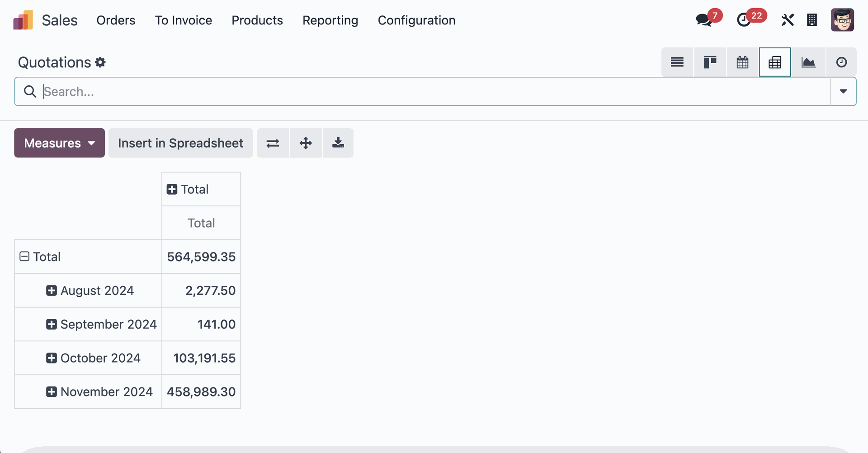Open the calendar view
The width and height of the screenshot is (868, 453).
(x=742, y=62)
